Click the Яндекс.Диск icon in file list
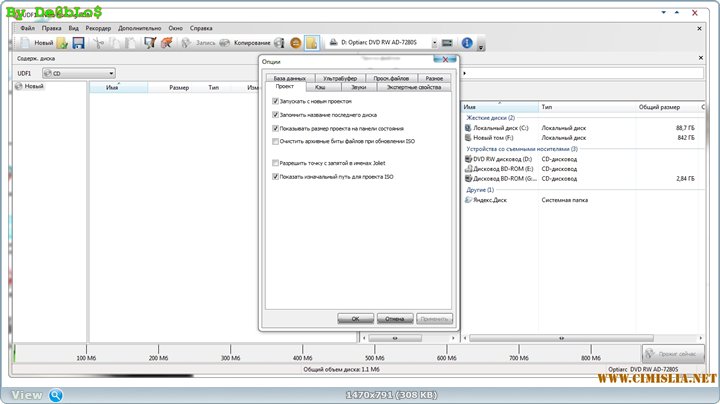The image size is (720, 404). click(469, 199)
